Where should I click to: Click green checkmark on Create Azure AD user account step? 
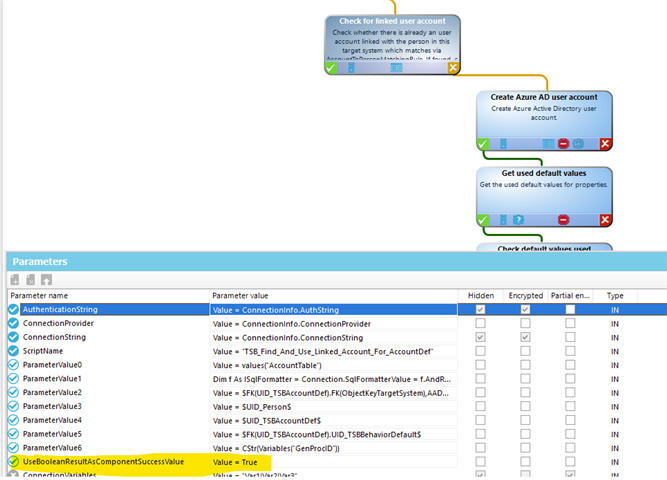point(483,144)
